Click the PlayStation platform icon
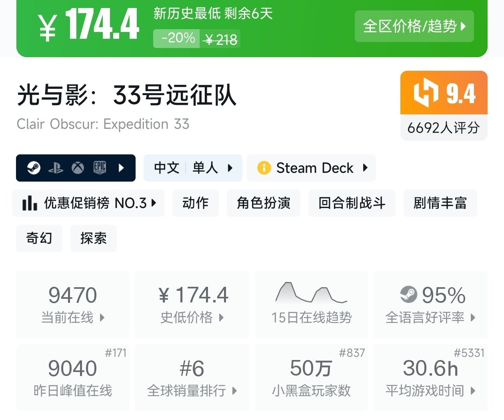 [56, 168]
